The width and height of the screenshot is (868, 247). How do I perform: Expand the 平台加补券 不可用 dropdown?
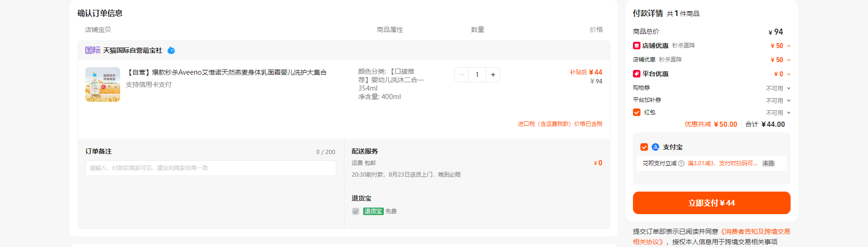coord(778,100)
